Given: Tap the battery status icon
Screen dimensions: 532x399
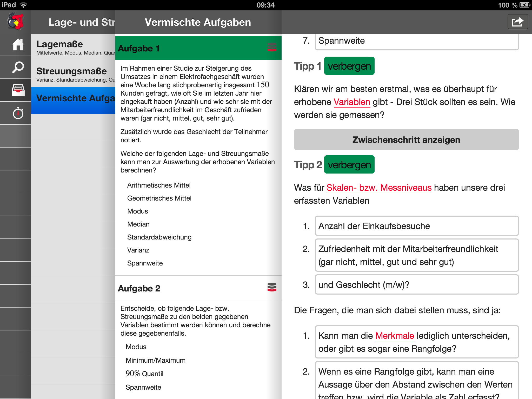Looking at the screenshot, I should click(525, 5).
